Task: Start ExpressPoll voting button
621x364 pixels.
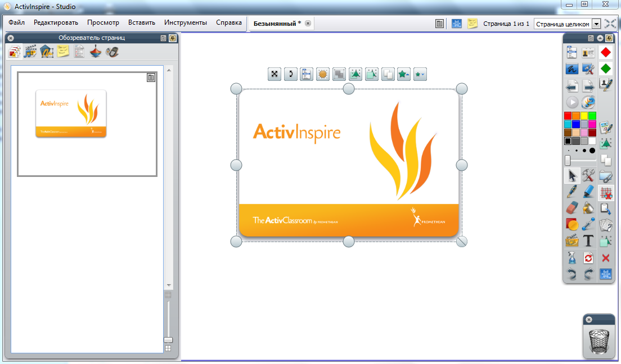Action: coord(588,102)
